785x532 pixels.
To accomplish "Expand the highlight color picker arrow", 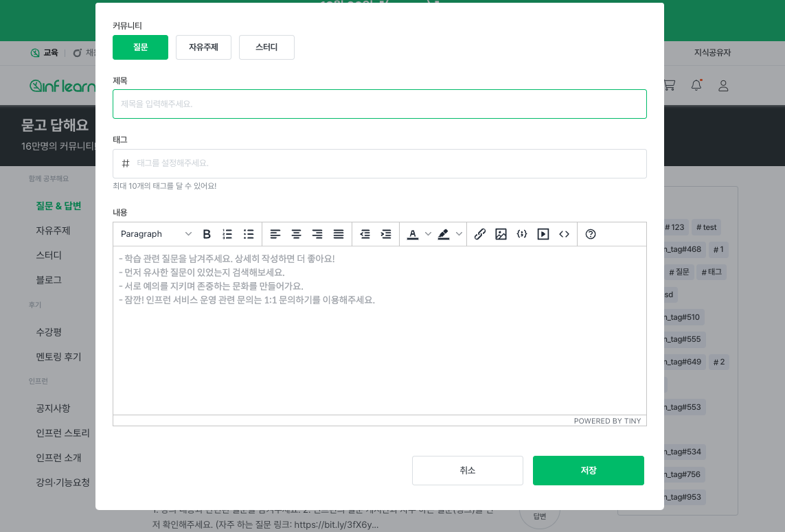I will coord(459,234).
